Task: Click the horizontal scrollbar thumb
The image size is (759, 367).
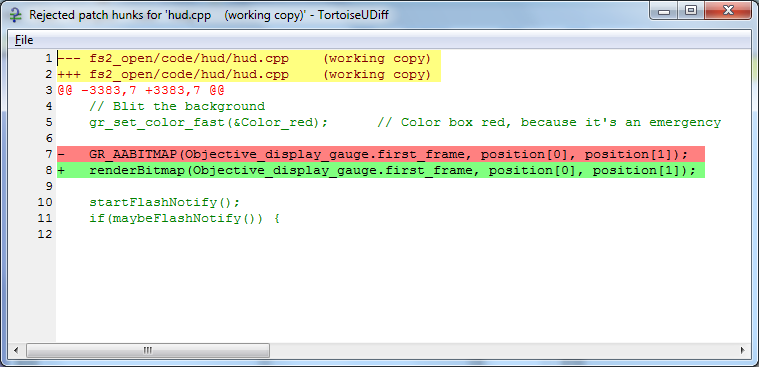Action: pos(148,350)
